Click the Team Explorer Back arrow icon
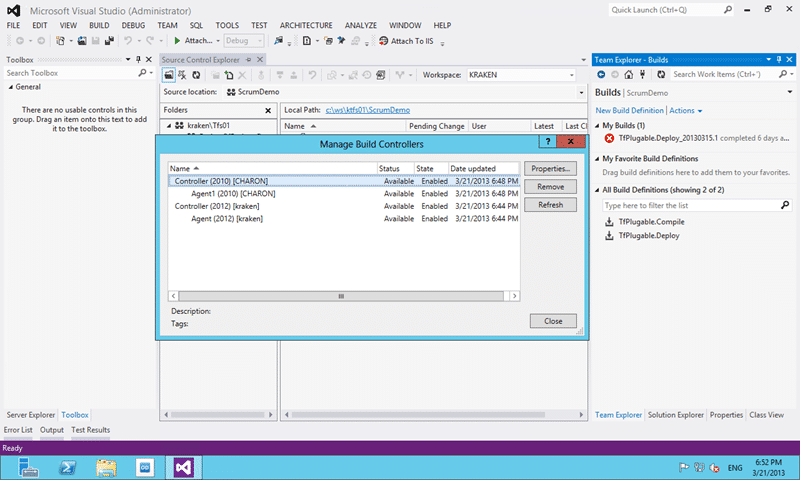This screenshot has height=480, width=800. (601, 74)
